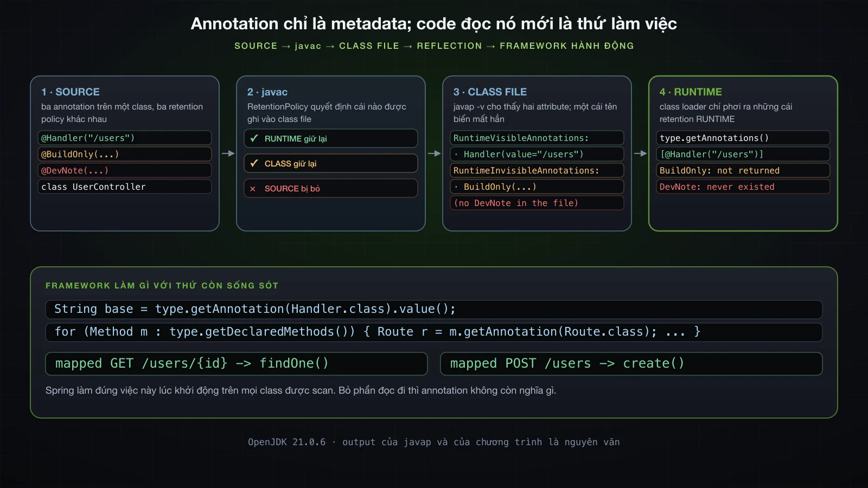Select the row 'RuntimeInvisibleAnnotations:'
Viewport: 868px width, 488px height.
tap(537, 170)
